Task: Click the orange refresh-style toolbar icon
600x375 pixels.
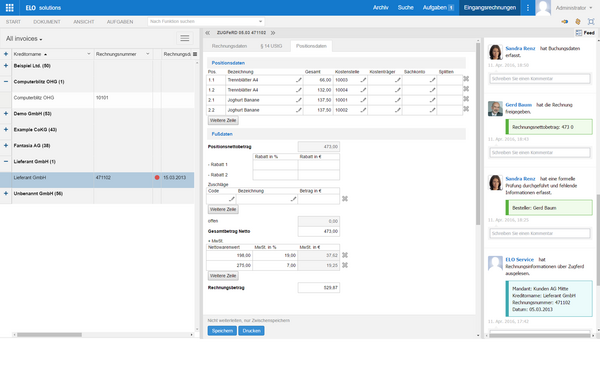Action: tap(578, 22)
